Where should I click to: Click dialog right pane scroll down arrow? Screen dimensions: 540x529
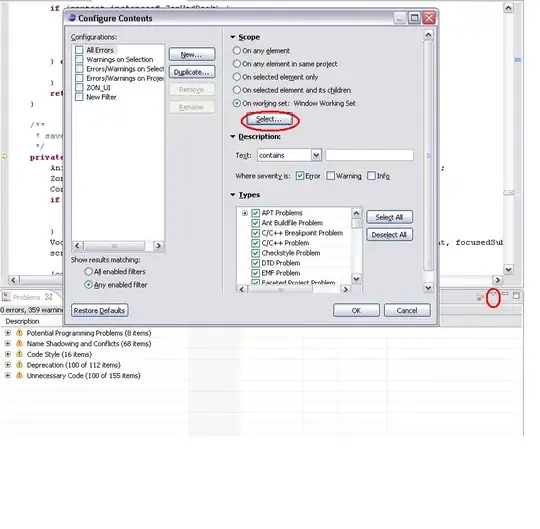(x=428, y=287)
